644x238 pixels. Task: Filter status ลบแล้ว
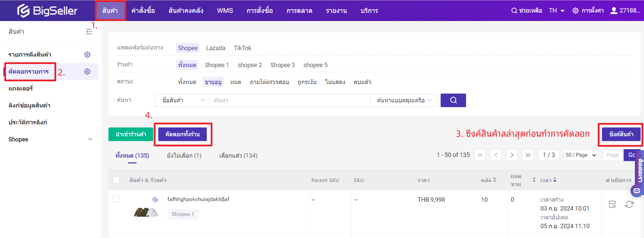pos(362,82)
